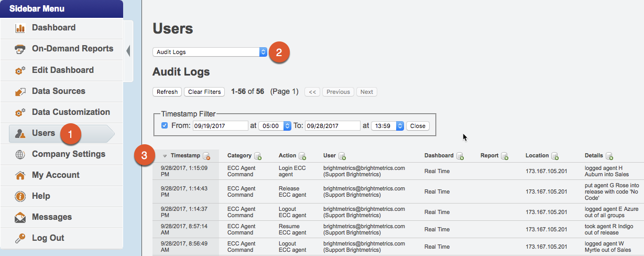Click the User column filter icon
The width and height of the screenshot is (644, 256).
pyautogui.click(x=342, y=156)
